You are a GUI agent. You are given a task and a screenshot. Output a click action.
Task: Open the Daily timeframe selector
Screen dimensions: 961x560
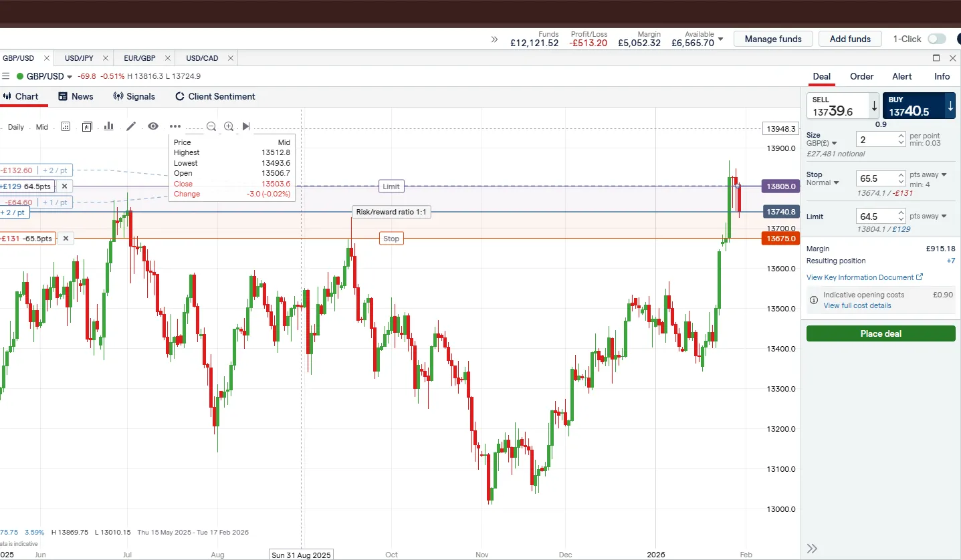coord(15,127)
